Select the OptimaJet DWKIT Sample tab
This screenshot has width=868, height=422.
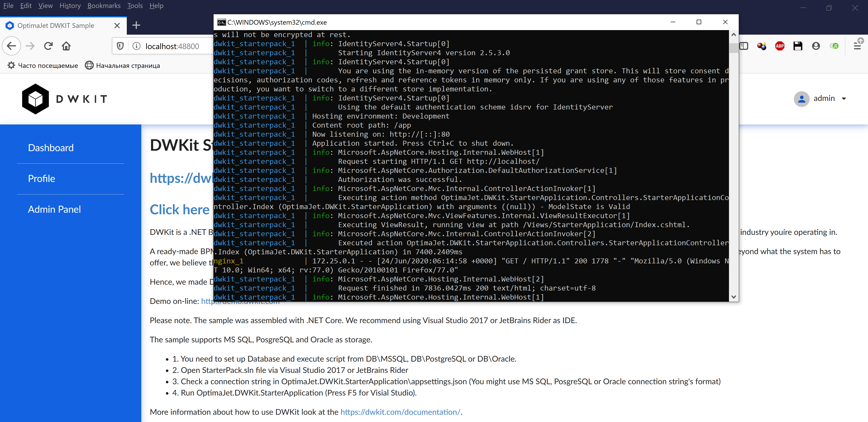pos(63,26)
